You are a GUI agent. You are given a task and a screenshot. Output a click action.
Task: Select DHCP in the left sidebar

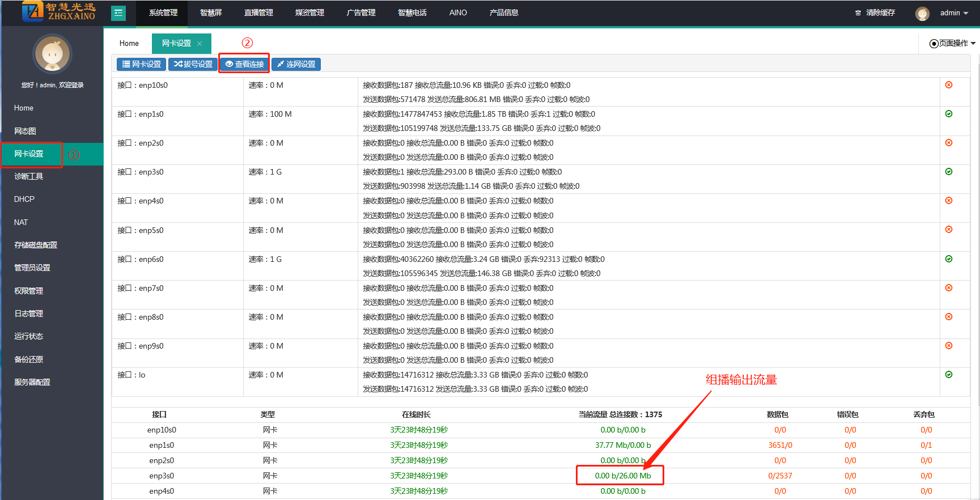[24, 200]
